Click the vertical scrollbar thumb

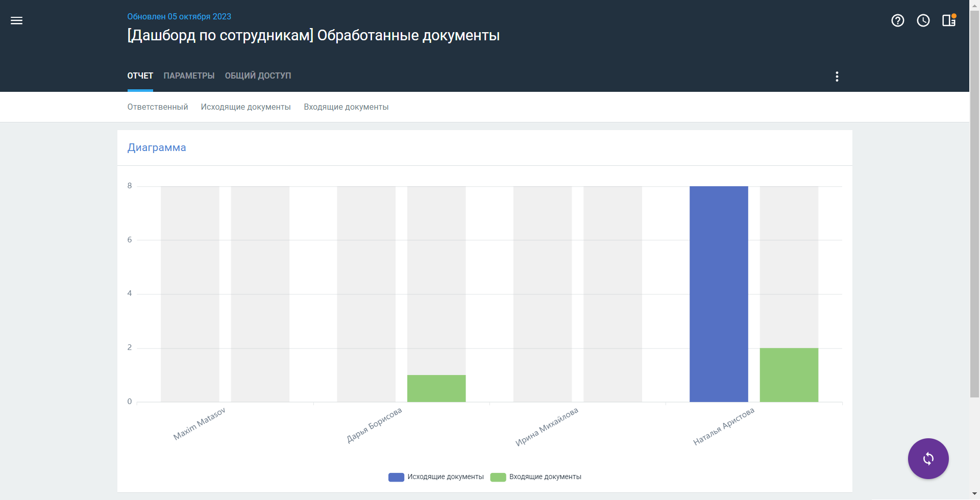click(975, 204)
